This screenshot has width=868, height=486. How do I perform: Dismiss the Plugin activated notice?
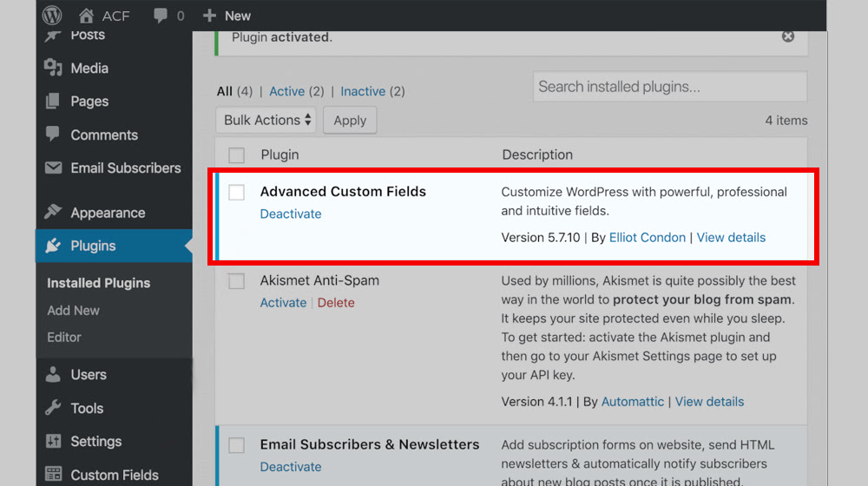pyautogui.click(x=788, y=36)
